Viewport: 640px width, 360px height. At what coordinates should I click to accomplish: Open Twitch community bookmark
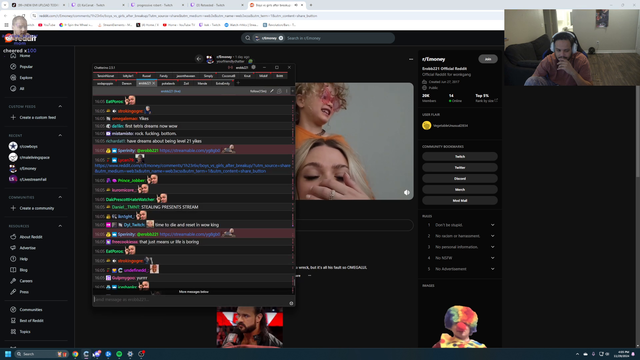[460, 157]
